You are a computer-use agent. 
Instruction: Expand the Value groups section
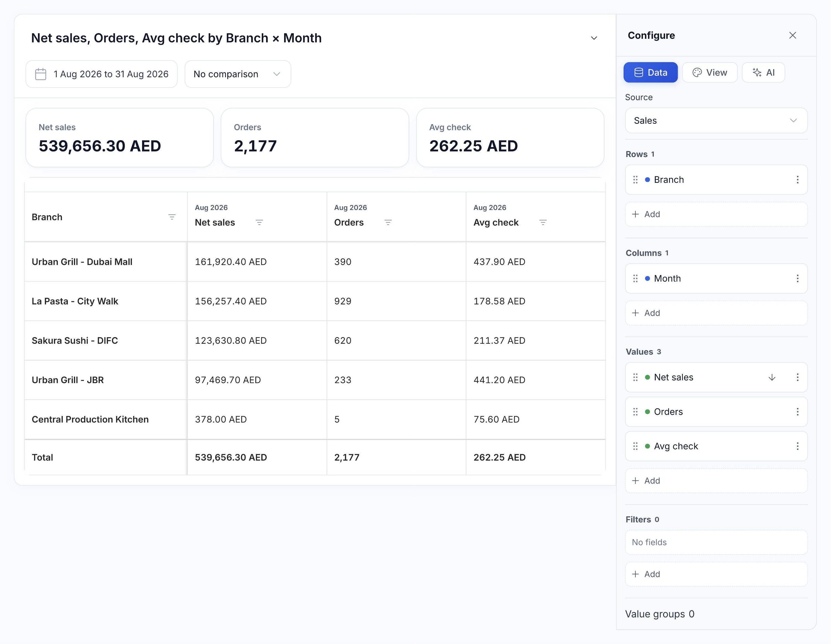tap(660, 614)
